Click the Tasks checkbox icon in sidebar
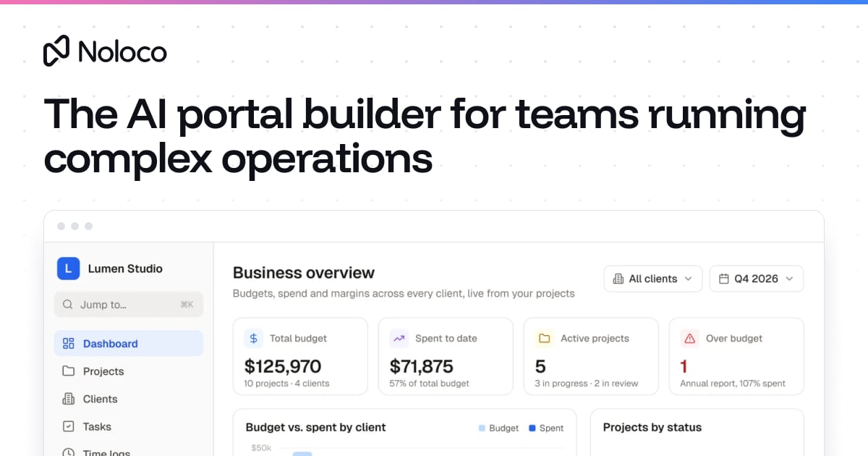 point(68,426)
